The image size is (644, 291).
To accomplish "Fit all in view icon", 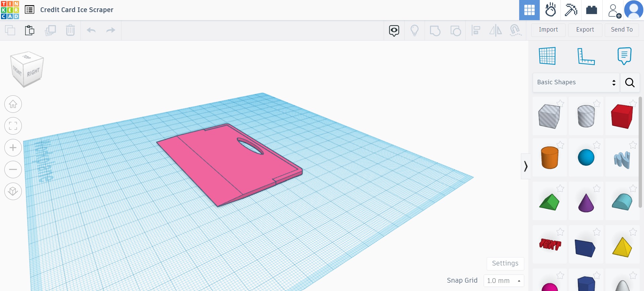I will tap(13, 126).
